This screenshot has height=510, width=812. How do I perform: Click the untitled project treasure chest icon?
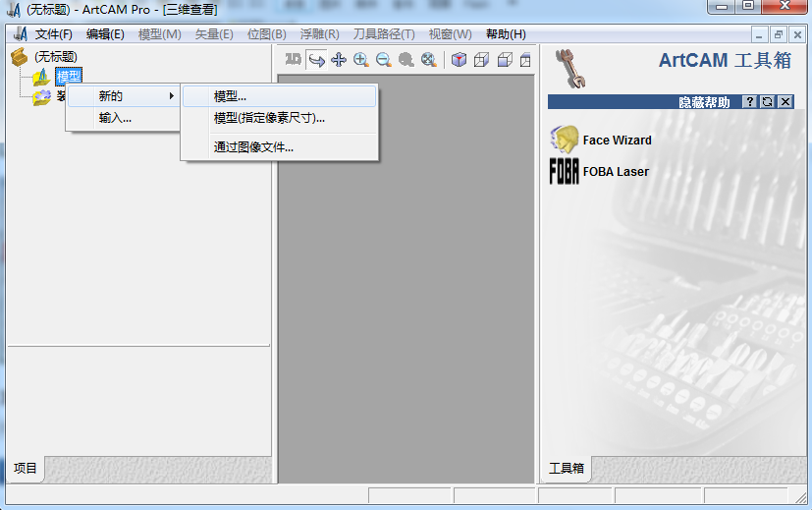[20, 56]
